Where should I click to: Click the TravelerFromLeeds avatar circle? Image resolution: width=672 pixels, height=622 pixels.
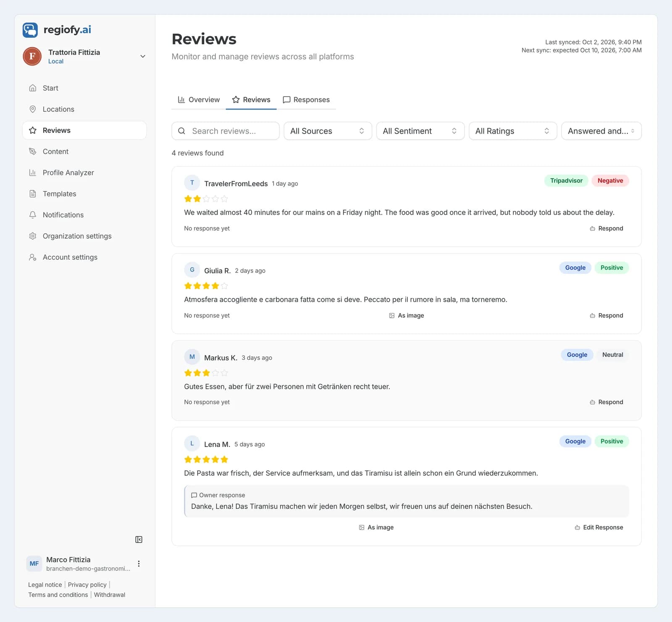tap(192, 183)
